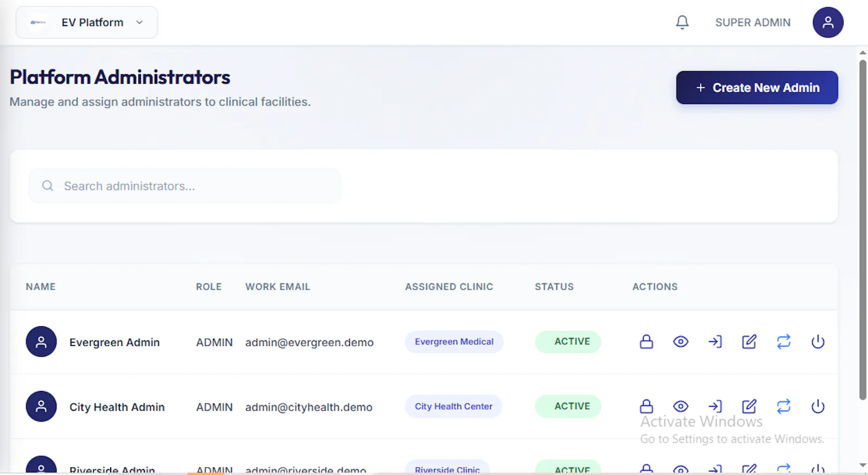Screen dimensions: 868x475
Task: Open the user profile avatar menu
Action: (x=827, y=22)
